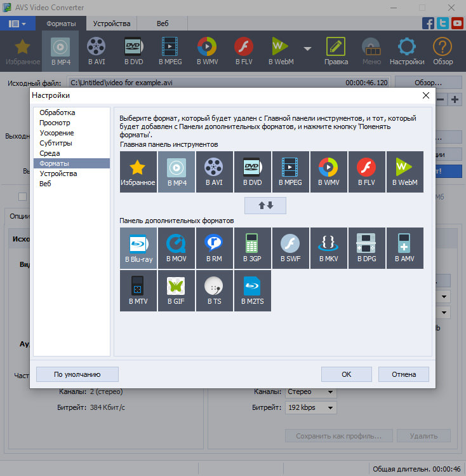
Task: Select the В GIF additional format
Action: (176, 291)
